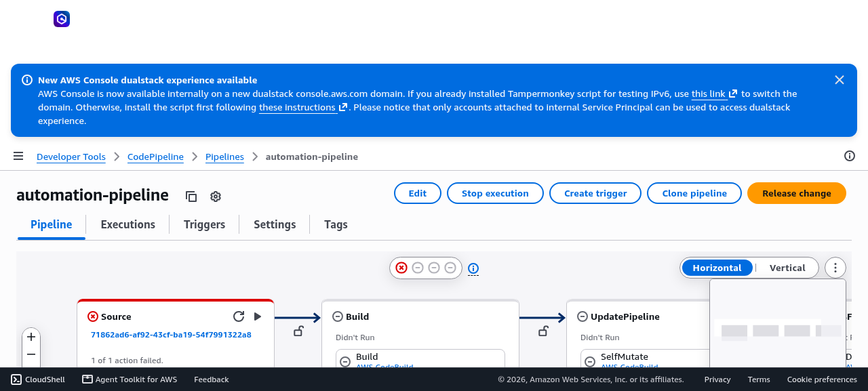
Task: Open the Terms link
Action: (759, 379)
